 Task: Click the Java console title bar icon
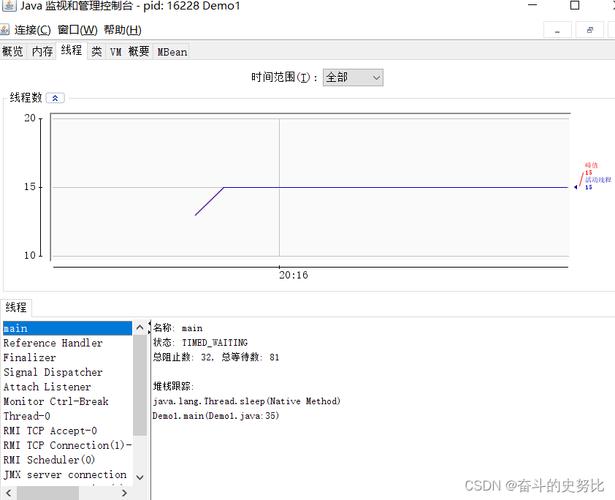9,5
